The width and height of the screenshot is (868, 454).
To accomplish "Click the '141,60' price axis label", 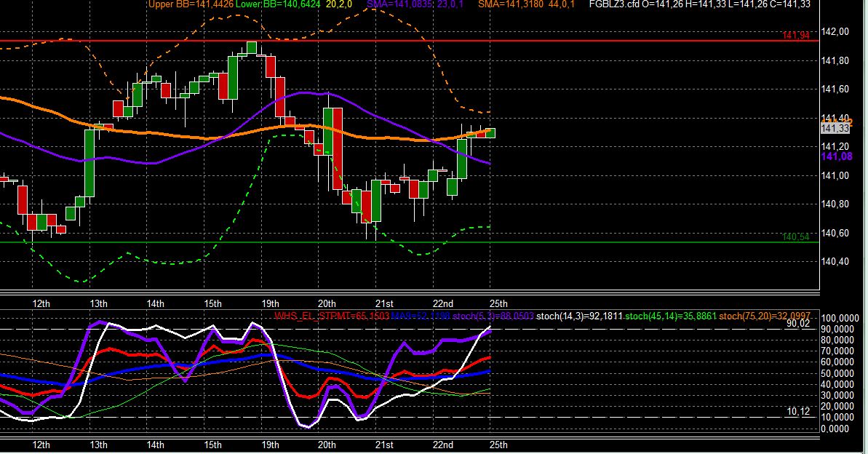I will pyautogui.click(x=835, y=89).
